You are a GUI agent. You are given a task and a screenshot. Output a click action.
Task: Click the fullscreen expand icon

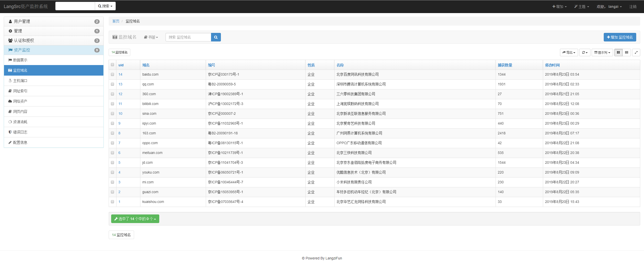636,52
